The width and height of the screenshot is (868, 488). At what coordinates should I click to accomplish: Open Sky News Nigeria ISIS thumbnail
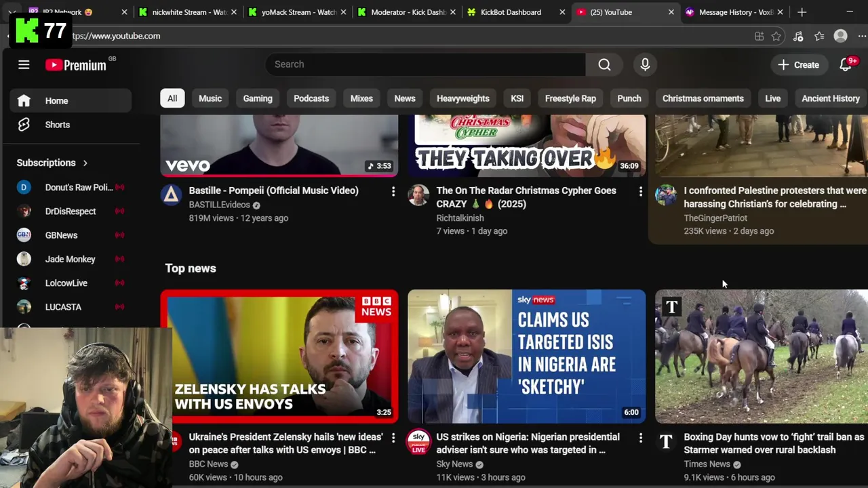(x=527, y=357)
